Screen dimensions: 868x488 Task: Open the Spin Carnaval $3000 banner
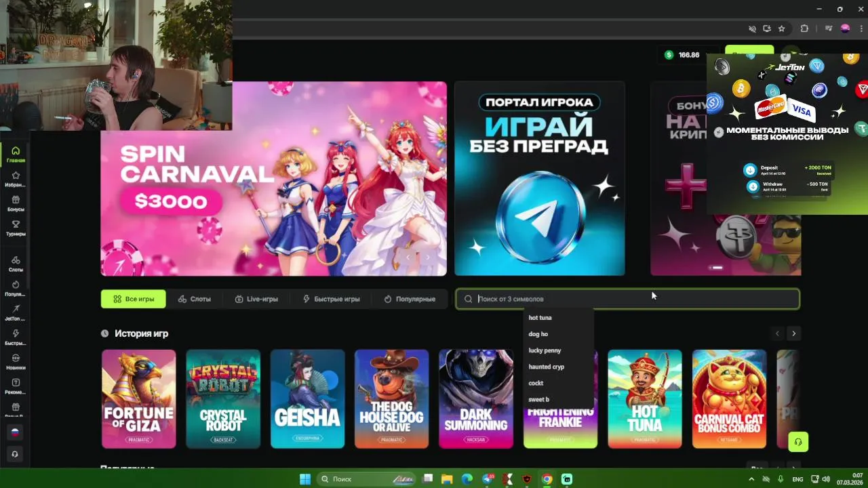point(273,179)
